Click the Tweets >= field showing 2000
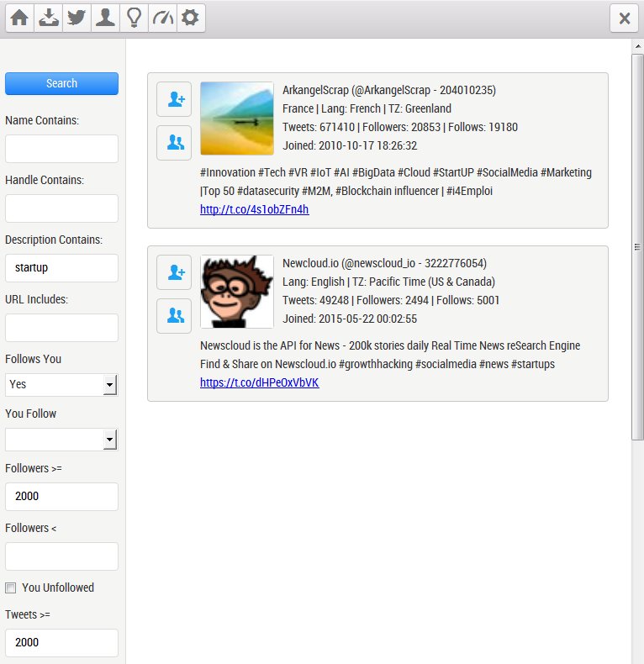644x664 pixels. point(62,643)
